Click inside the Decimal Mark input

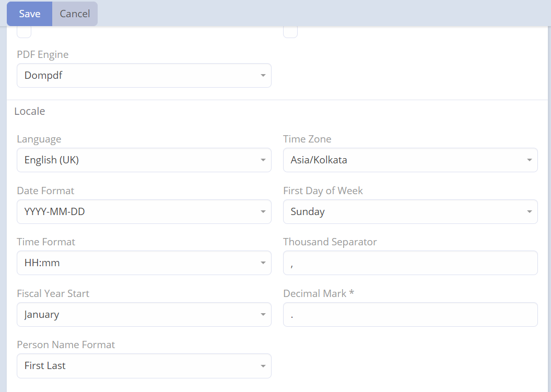click(x=410, y=315)
